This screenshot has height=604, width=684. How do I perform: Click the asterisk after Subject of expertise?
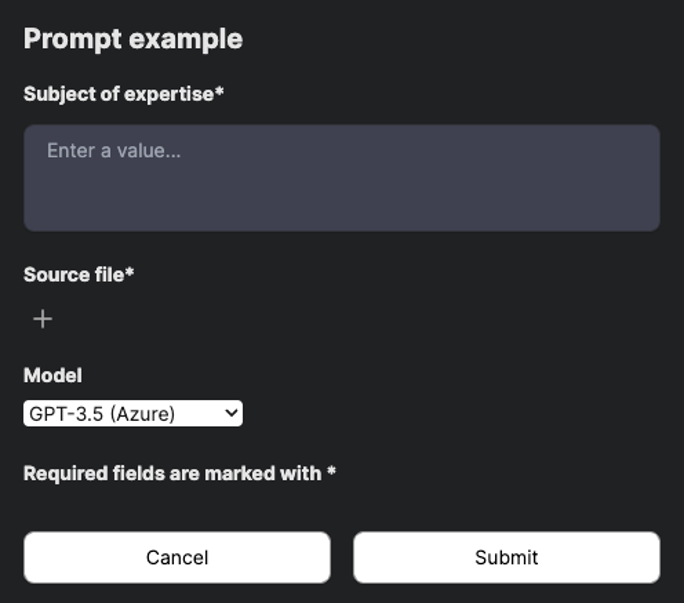point(220,92)
